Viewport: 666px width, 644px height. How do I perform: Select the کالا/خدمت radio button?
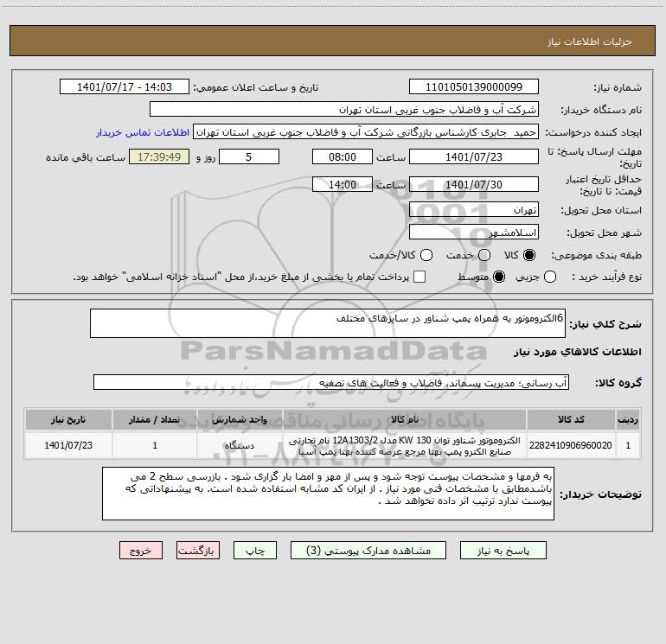click(426, 255)
